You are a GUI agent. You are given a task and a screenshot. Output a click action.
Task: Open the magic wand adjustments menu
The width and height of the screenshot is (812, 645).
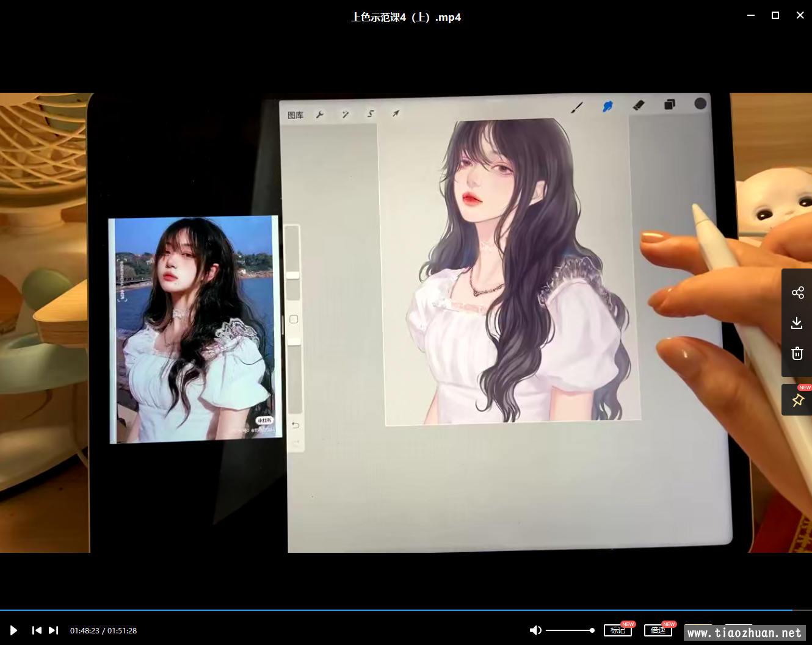coord(345,114)
